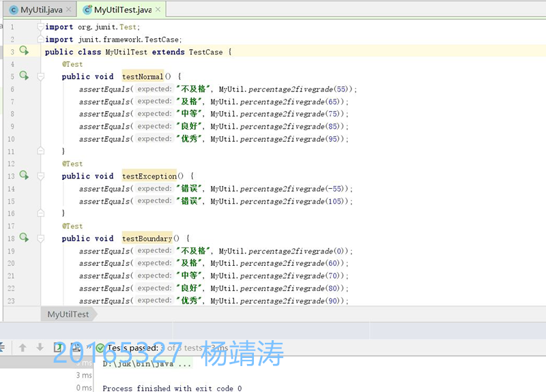Click the @Test annotation on line 4
546x392 pixels.
click(72, 64)
